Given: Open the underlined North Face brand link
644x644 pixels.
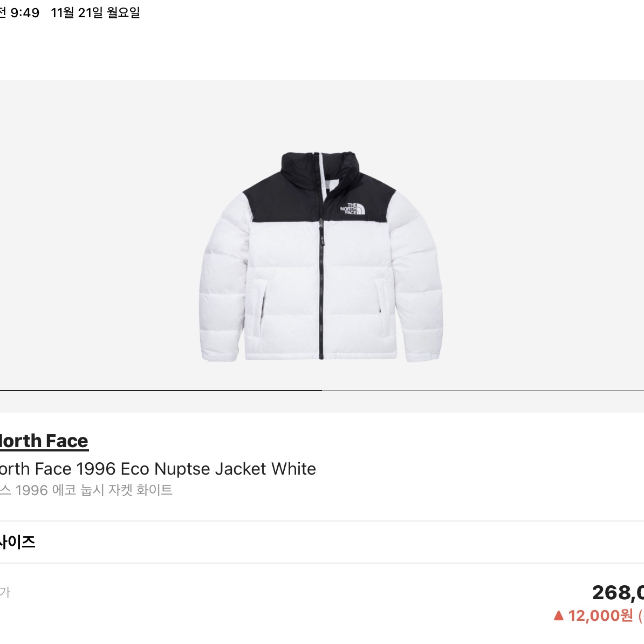Looking at the screenshot, I should tap(44, 441).
